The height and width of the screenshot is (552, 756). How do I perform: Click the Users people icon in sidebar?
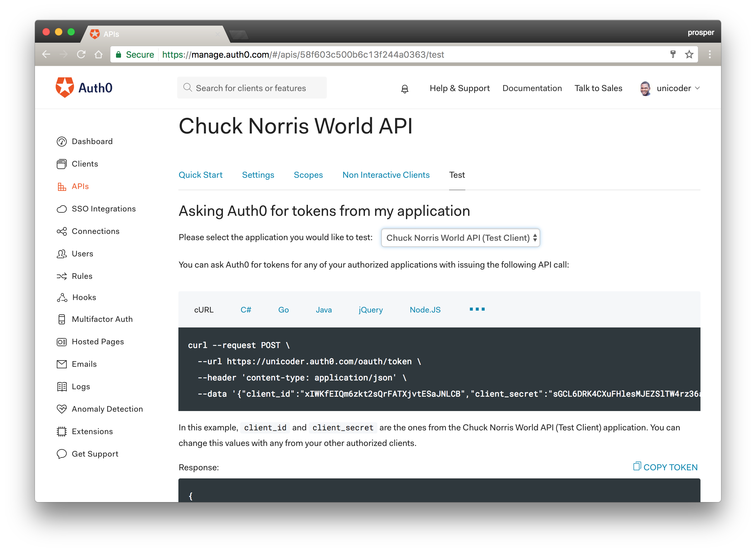click(x=61, y=254)
